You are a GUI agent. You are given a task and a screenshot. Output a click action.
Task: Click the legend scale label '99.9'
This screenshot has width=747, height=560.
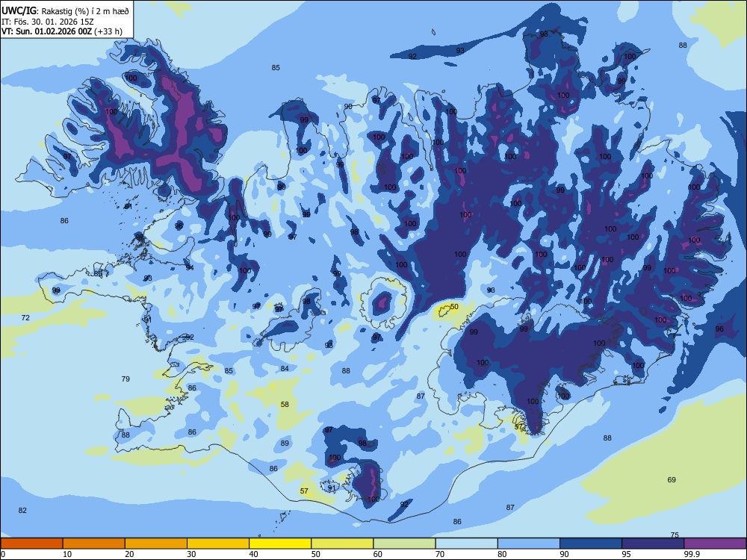692,554
